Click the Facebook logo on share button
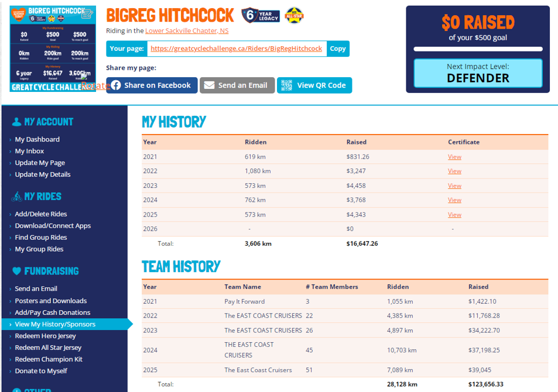This screenshot has width=558, height=392. tap(116, 85)
